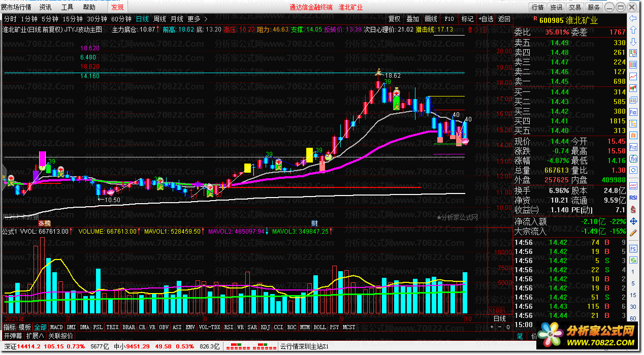Select the MACD indicator tab
Screen dimensions: 644x355
click(x=56, y=327)
